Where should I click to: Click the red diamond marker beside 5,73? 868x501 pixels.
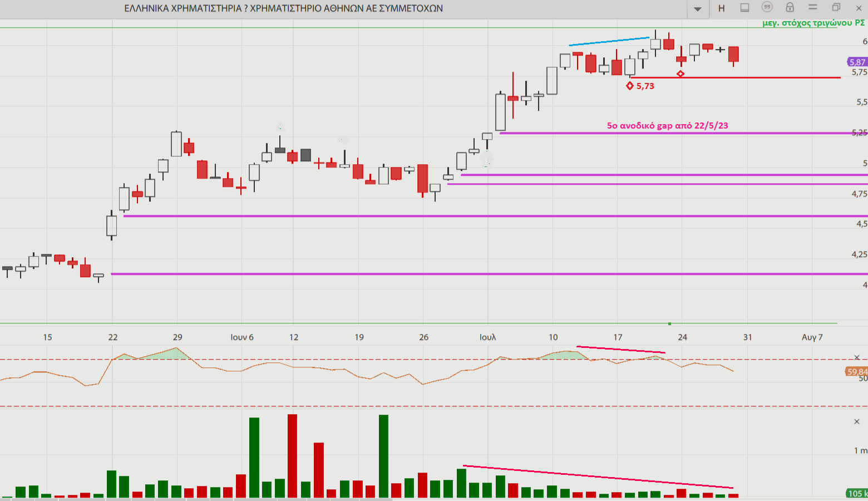pyautogui.click(x=630, y=86)
